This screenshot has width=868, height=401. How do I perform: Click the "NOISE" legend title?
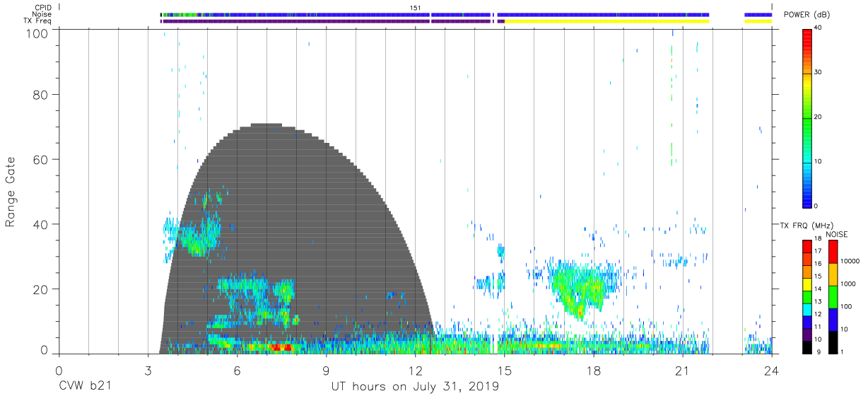836,234
